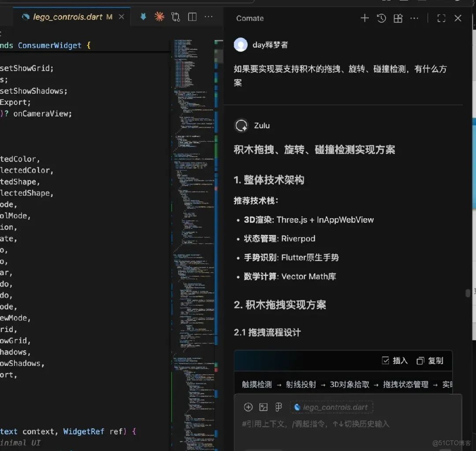Viewport: 476px width, 451px height.
Task: Close the Comate panel with the X
Action: click(457, 18)
